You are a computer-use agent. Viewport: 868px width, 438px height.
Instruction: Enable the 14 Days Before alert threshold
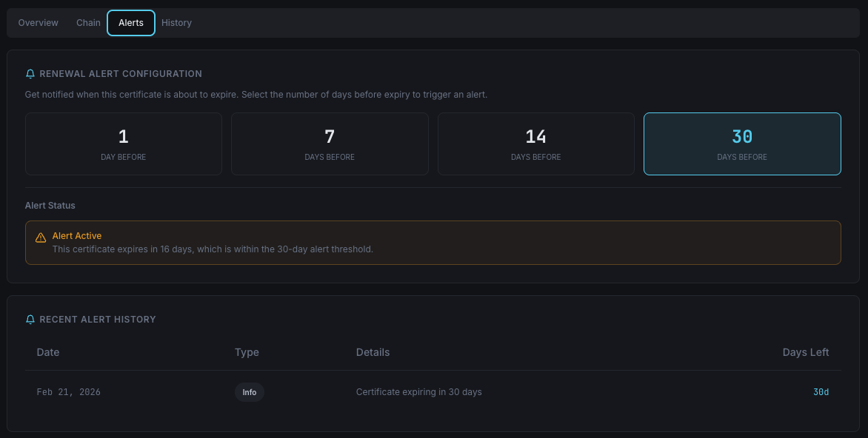pos(535,144)
